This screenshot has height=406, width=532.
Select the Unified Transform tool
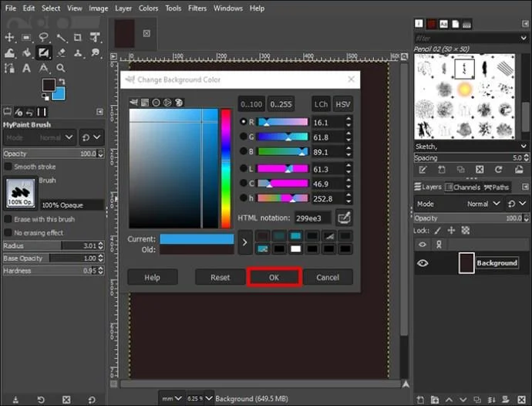(95, 37)
